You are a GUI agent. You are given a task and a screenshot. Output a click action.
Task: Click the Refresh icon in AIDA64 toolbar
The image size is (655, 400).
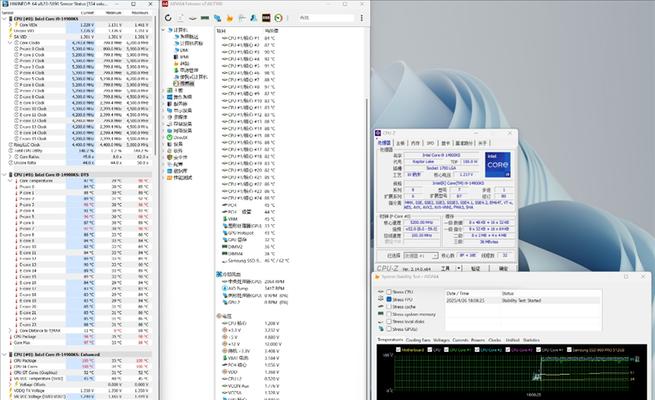point(168,18)
